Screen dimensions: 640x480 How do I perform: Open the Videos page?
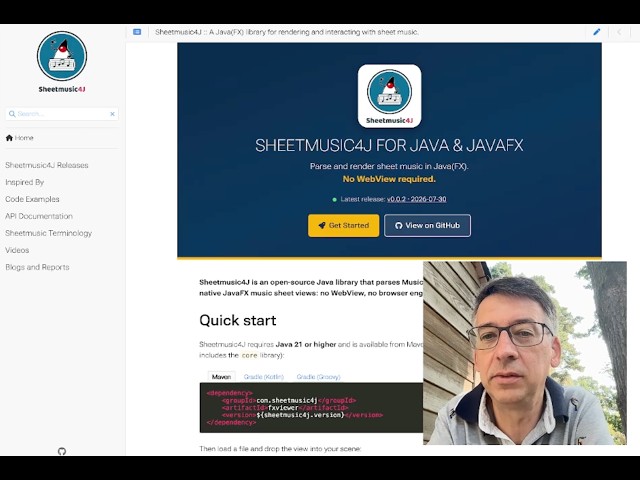pyautogui.click(x=17, y=250)
